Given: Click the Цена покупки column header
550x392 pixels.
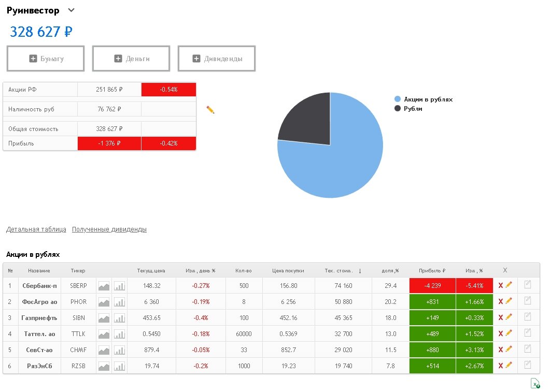Looking at the screenshot, I should [288, 271].
